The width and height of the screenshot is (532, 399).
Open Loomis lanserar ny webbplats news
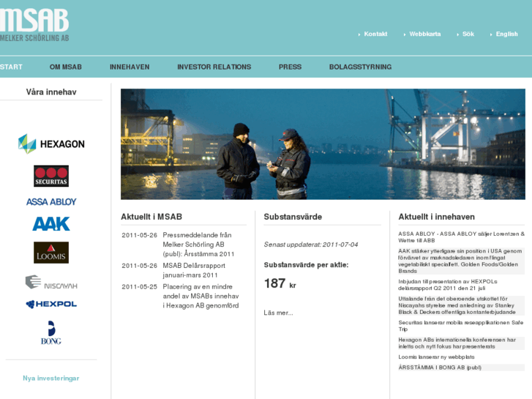[x=436, y=357]
